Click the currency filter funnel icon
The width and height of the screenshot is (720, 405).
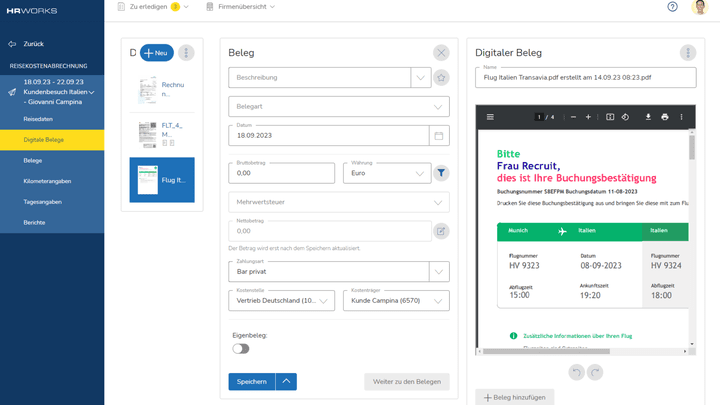point(441,173)
